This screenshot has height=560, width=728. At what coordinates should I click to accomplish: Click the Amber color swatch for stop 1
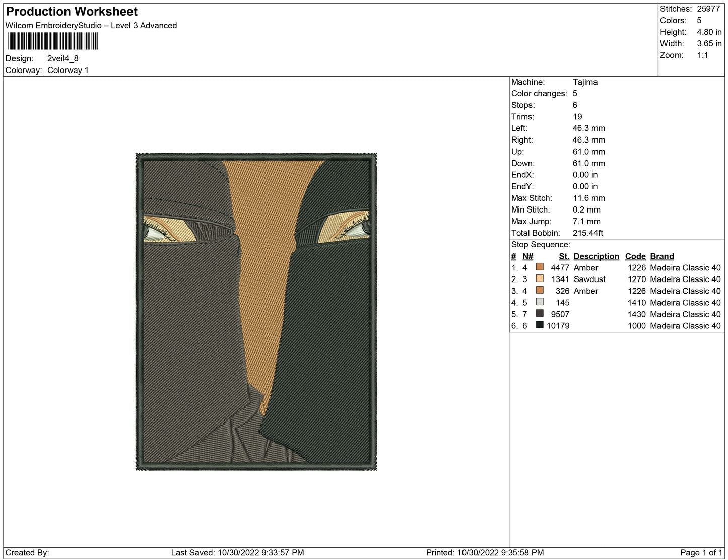(x=540, y=267)
